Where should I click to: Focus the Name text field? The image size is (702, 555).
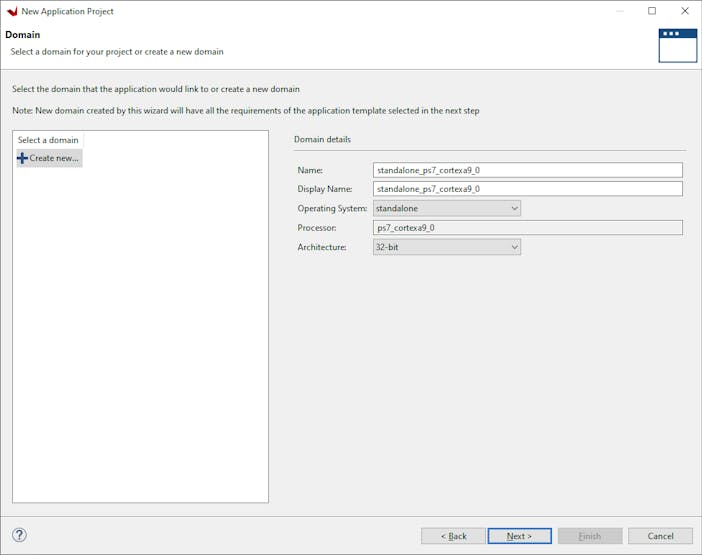pyautogui.click(x=527, y=170)
